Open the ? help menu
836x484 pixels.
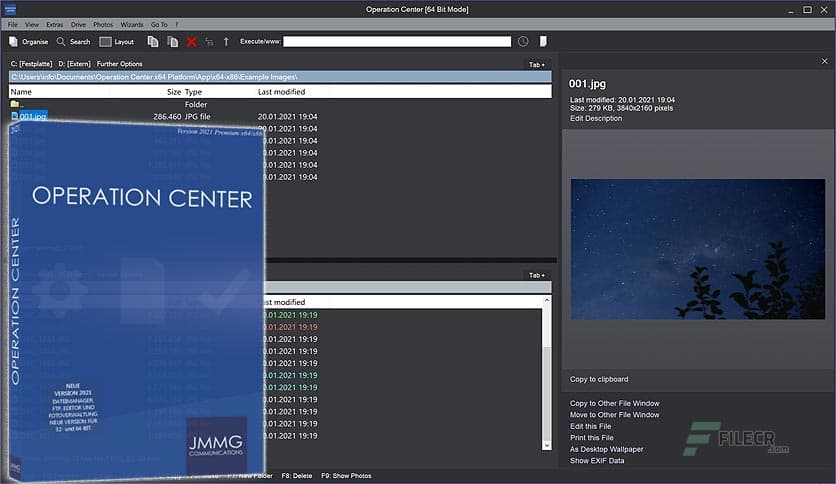176,25
